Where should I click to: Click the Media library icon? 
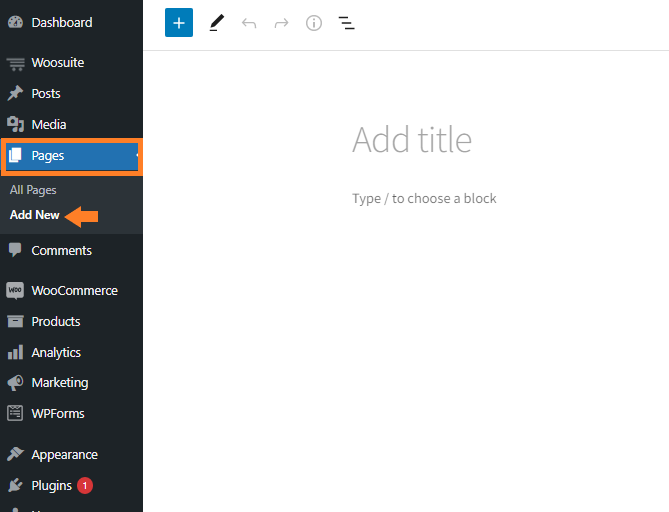pyautogui.click(x=15, y=124)
